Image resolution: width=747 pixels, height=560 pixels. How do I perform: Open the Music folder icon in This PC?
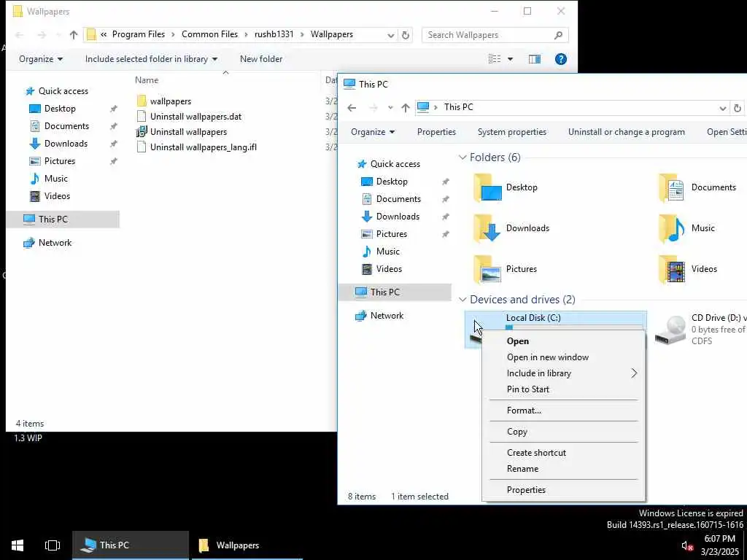673,228
